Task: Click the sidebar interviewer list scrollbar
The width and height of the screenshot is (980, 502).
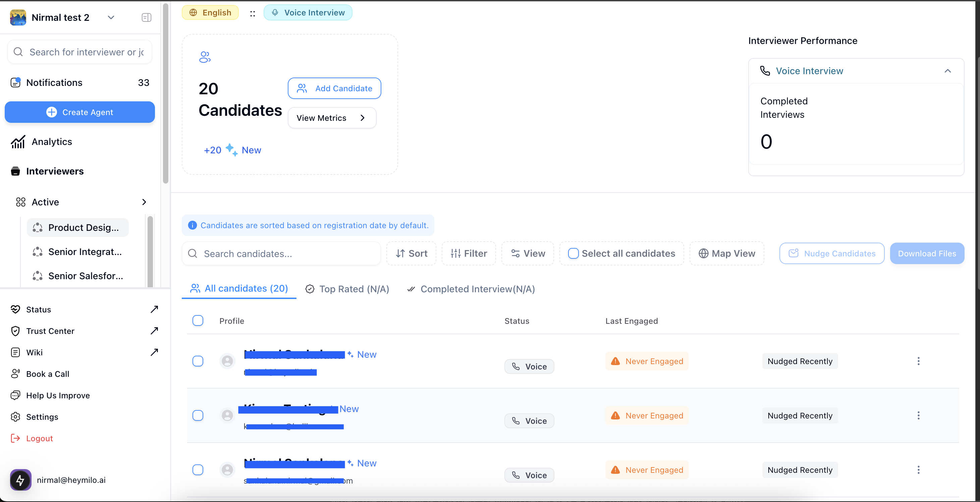Action: pyautogui.click(x=150, y=251)
